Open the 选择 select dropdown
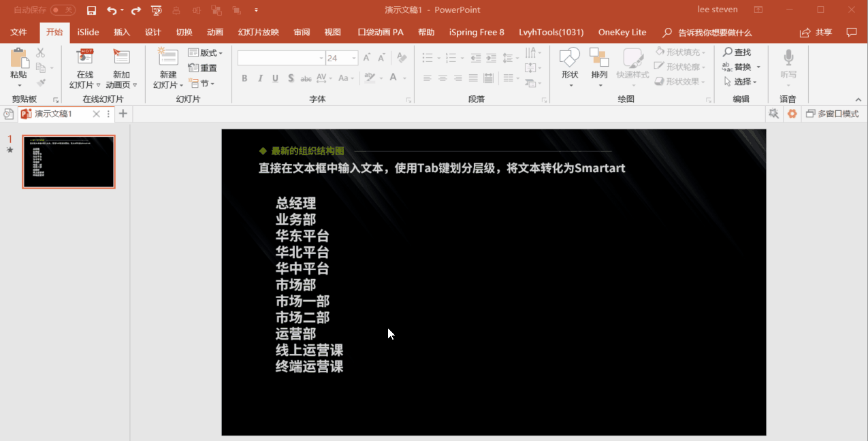Screen dimensions: 868x441 pyautogui.click(x=739, y=82)
